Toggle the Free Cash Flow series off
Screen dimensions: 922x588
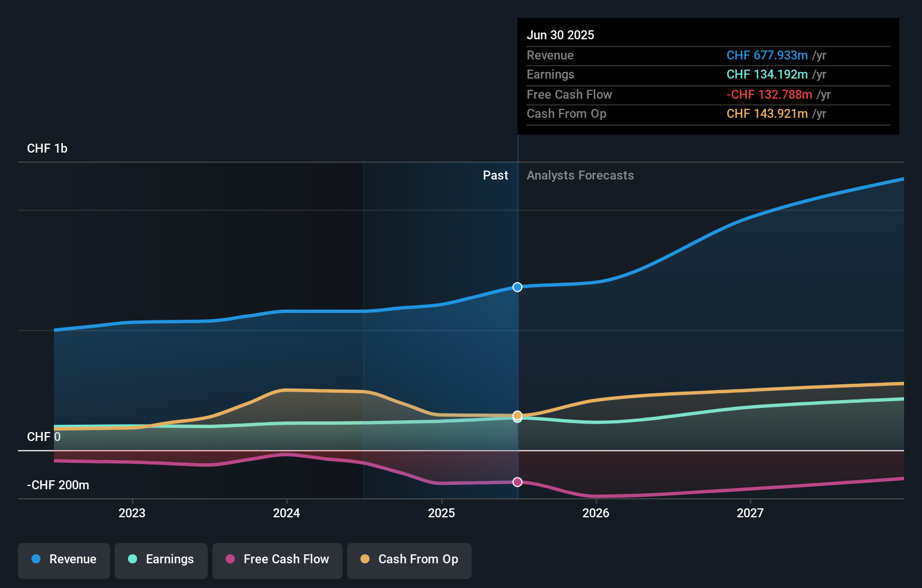tap(277, 560)
